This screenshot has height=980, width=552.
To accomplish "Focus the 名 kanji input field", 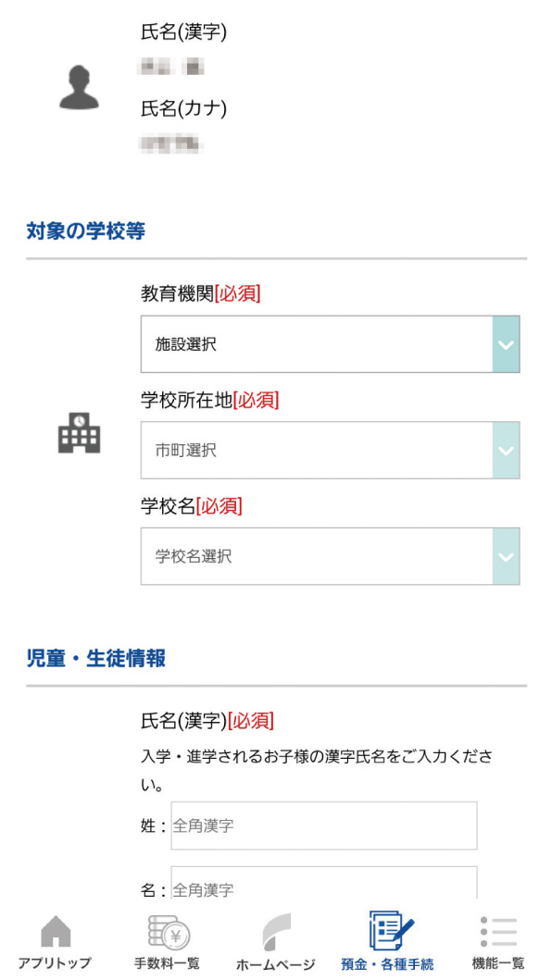I will pos(324,883).
